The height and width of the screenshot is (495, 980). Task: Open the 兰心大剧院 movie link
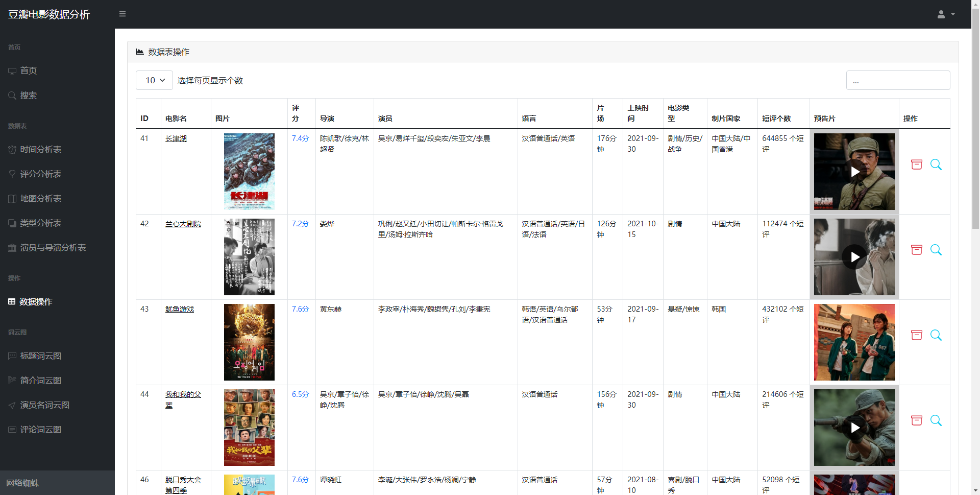[183, 224]
